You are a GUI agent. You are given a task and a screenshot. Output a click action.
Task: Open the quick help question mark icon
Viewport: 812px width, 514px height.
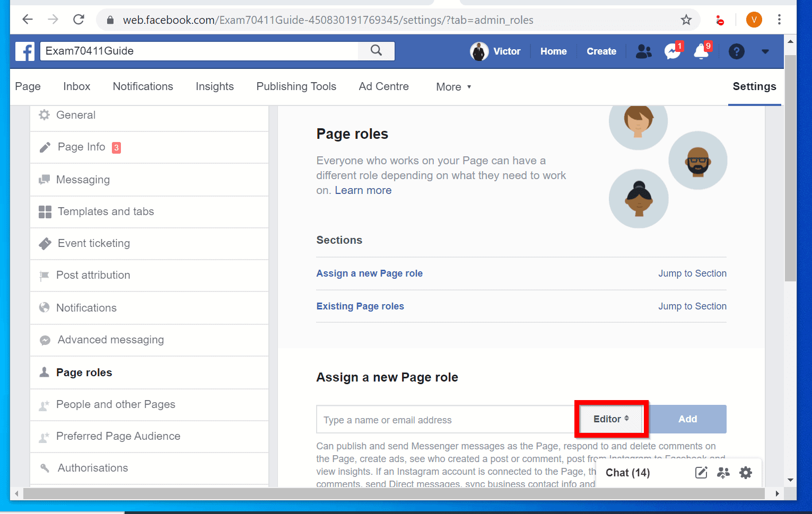point(736,51)
